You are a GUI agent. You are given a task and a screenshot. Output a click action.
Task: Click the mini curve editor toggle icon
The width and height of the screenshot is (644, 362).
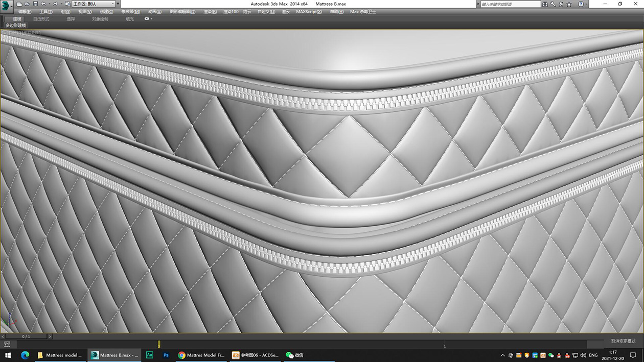coord(7,345)
